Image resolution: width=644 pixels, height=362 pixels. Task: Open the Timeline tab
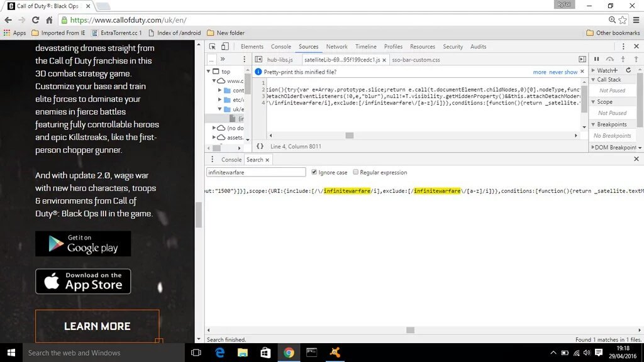coord(365,47)
